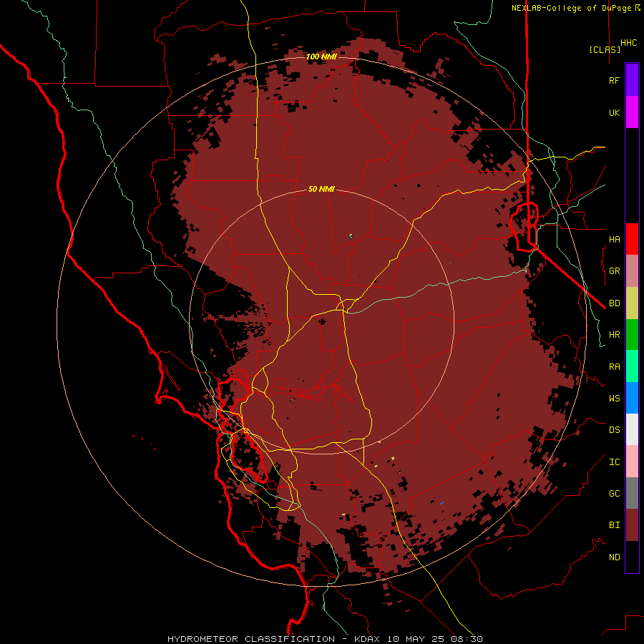Click the WS legend label
Screen dimensions: 644x644
pyautogui.click(x=614, y=399)
